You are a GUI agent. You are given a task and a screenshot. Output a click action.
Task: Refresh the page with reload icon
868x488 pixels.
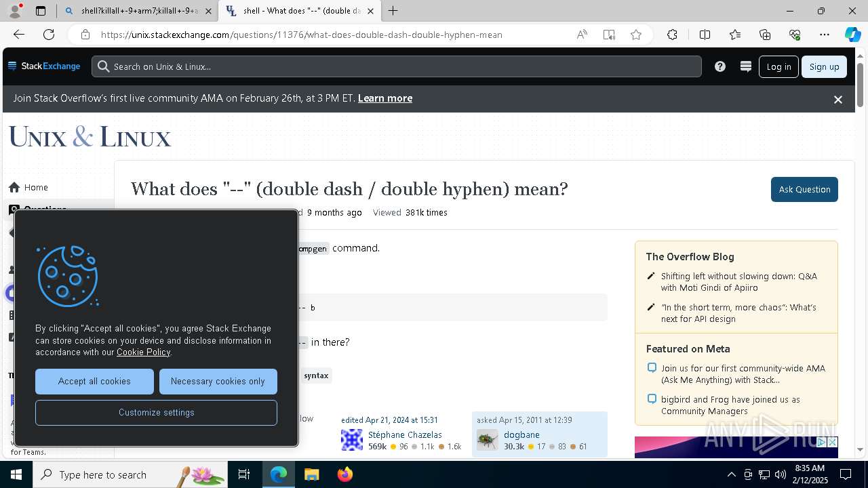(49, 35)
